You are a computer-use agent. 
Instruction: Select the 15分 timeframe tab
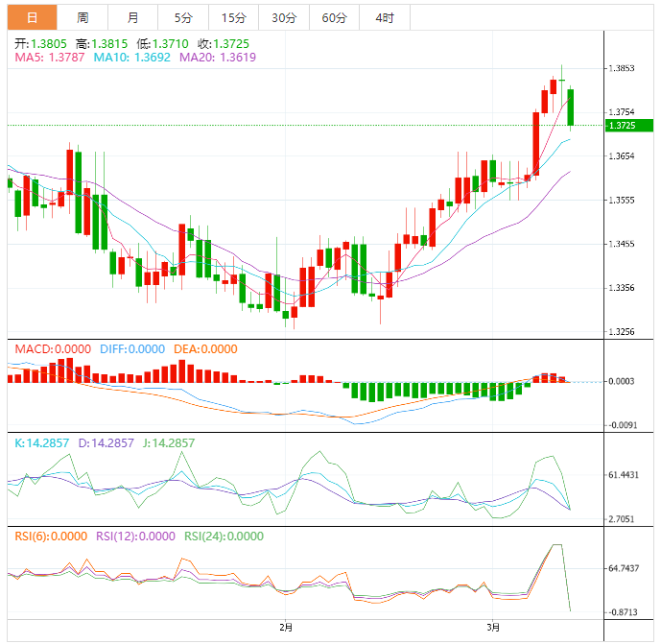(x=233, y=17)
